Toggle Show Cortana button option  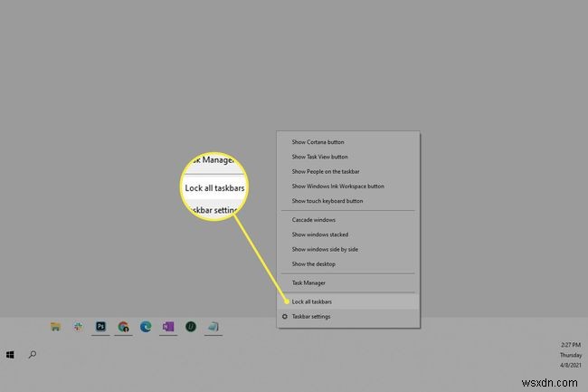tap(348, 142)
